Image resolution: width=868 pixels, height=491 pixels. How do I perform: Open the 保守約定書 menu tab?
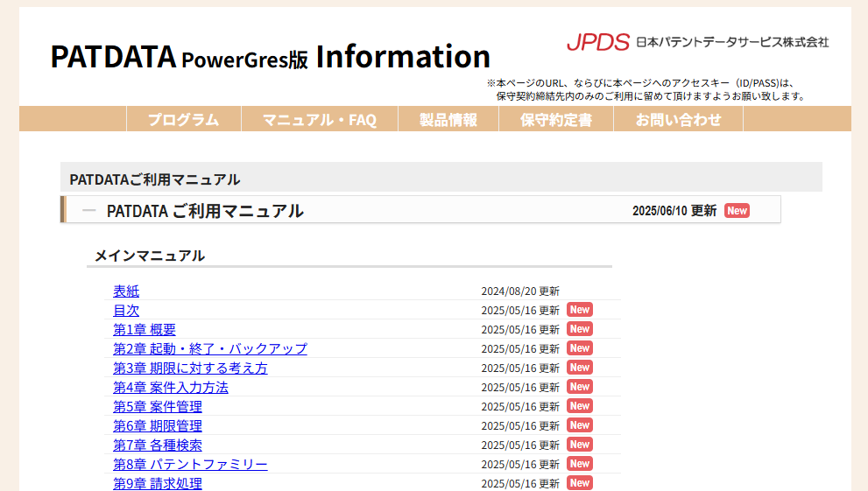tap(556, 119)
